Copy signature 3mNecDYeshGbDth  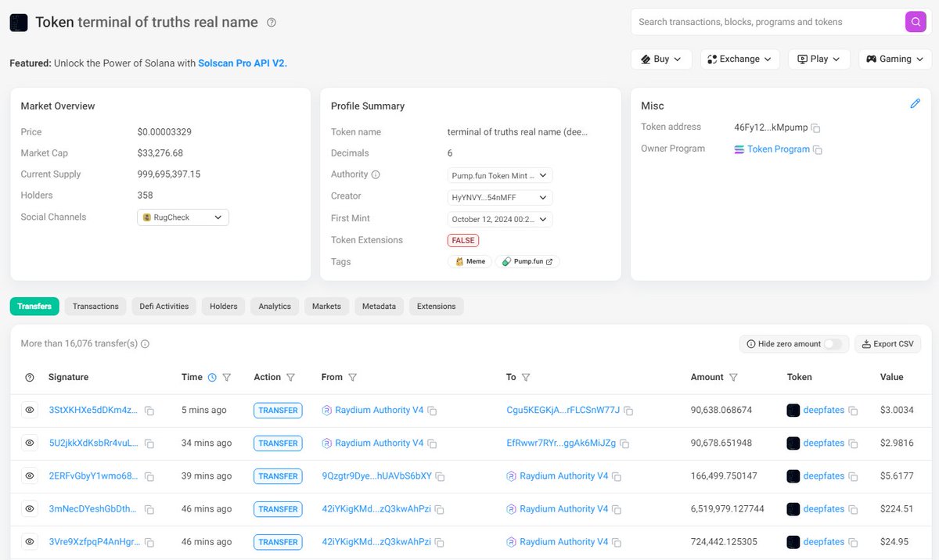coord(149,509)
